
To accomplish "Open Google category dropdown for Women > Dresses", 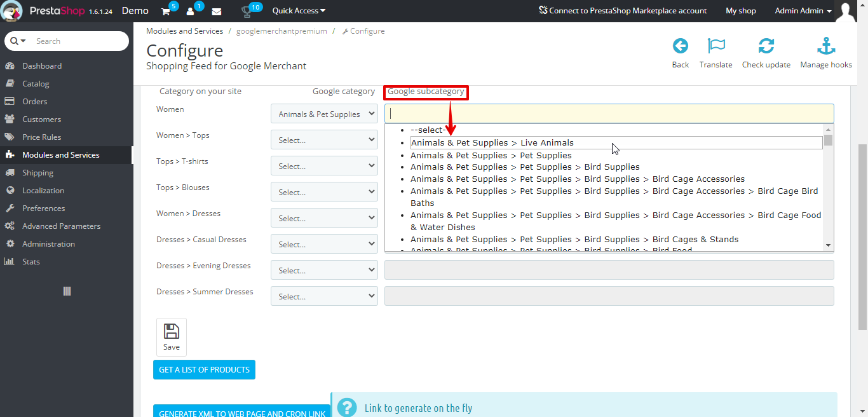I will click(x=325, y=218).
